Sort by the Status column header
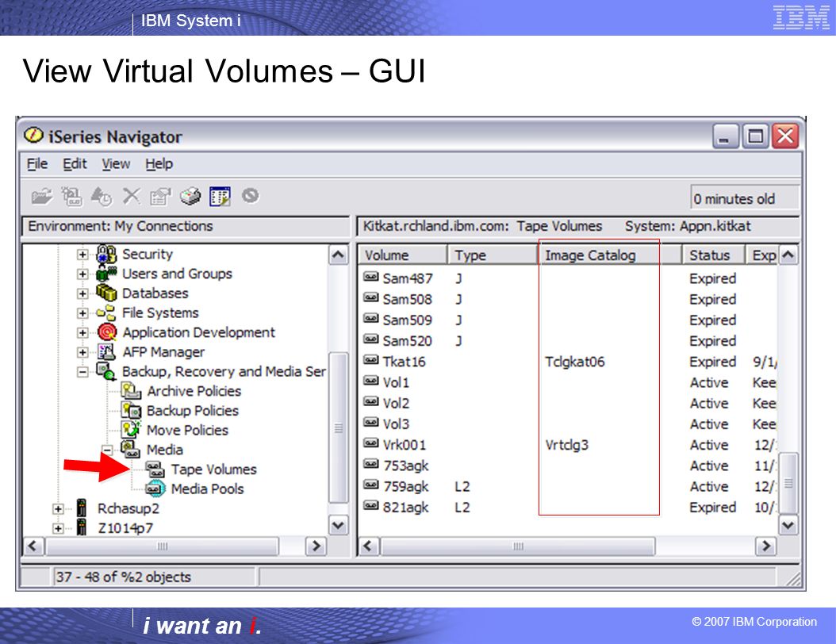The image size is (836, 644). [x=713, y=255]
